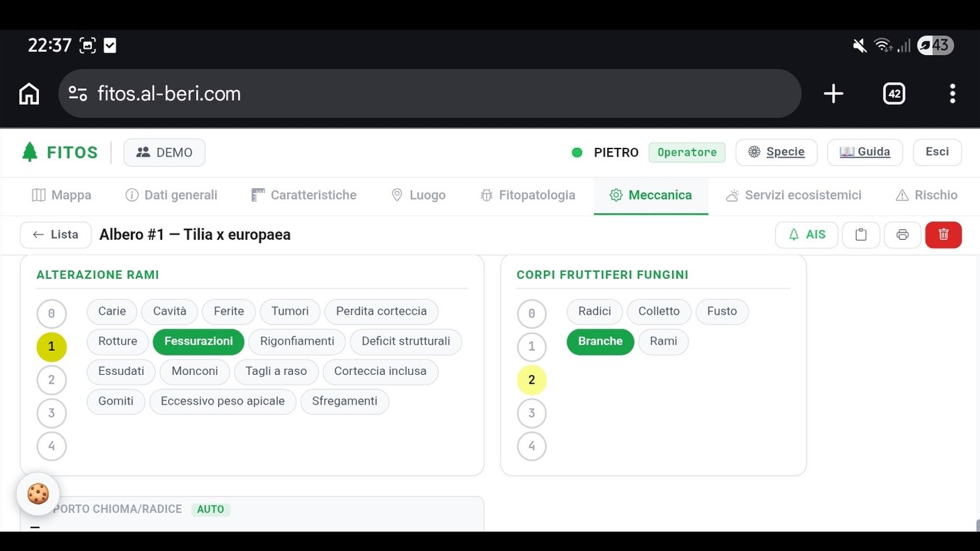This screenshot has height=551, width=980.
Task: Click the clipboard copy icon button
Action: 861,235
